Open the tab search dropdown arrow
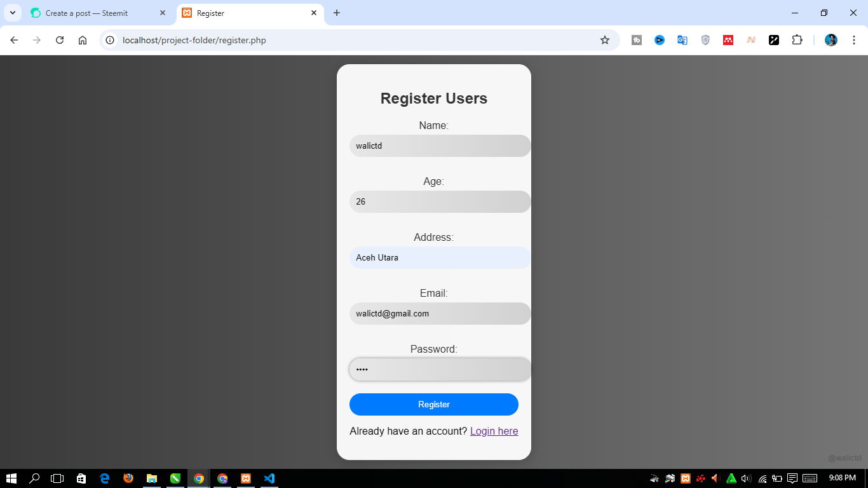 tap(12, 13)
